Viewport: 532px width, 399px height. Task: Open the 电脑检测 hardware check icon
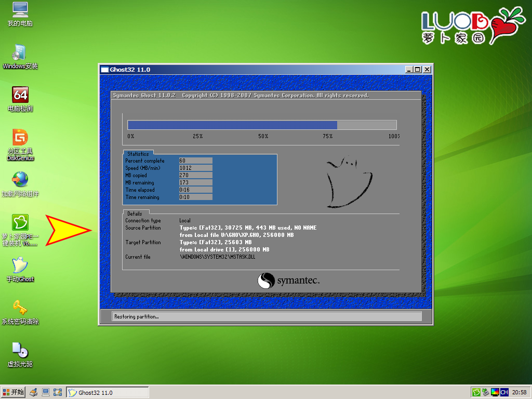20,95
